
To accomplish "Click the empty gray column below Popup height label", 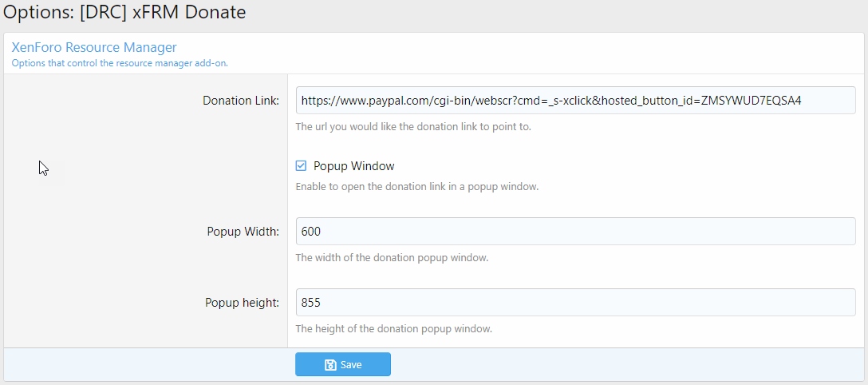I will [144, 331].
